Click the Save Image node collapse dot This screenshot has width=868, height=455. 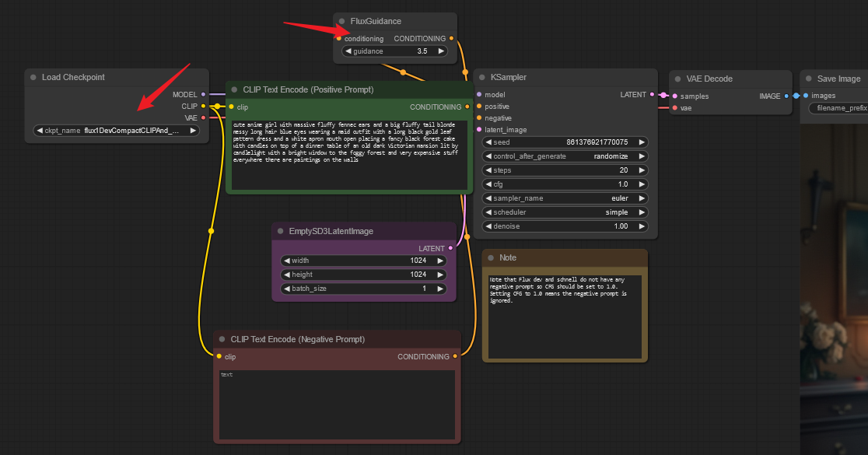tap(809, 79)
